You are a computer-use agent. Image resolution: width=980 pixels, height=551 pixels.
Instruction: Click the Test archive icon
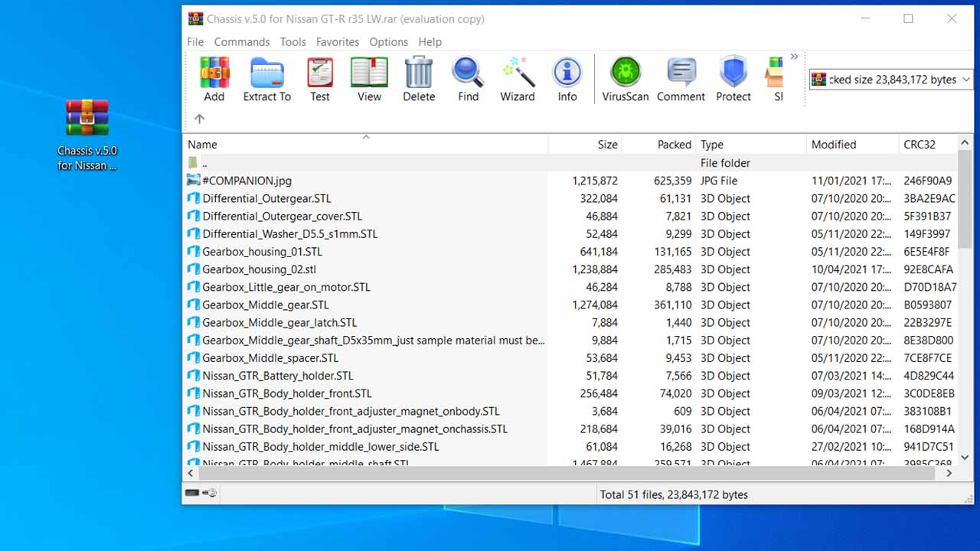(320, 73)
